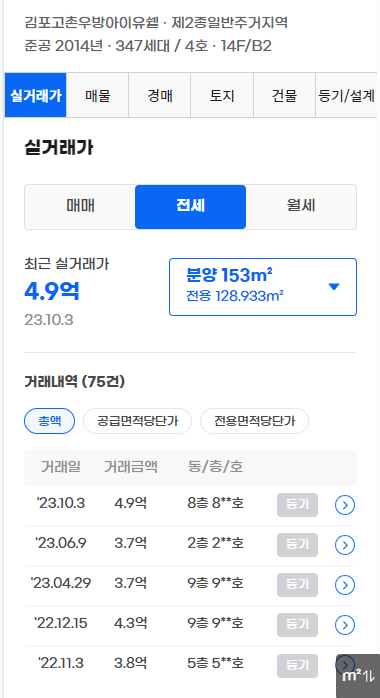Screen dimensions: 380x698
Task: Click 등기 badge on the 4.9억 row
Action: [x=297, y=505]
